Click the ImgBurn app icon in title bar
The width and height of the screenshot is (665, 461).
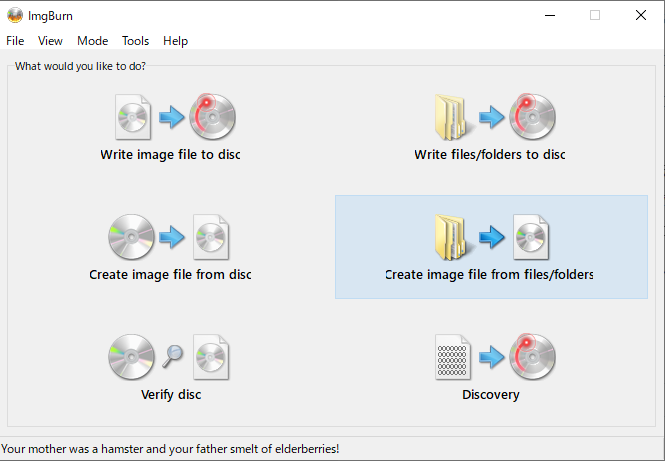pyautogui.click(x=15, y=16)
